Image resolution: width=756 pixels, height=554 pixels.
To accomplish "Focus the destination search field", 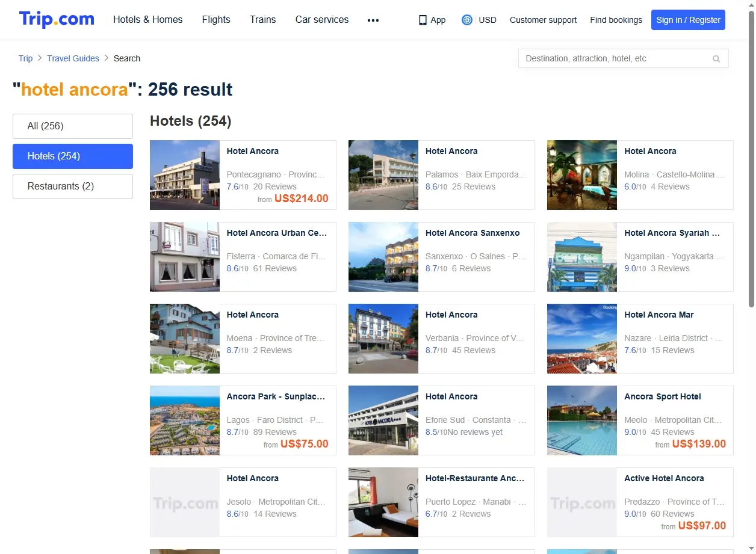I will 623,58.
